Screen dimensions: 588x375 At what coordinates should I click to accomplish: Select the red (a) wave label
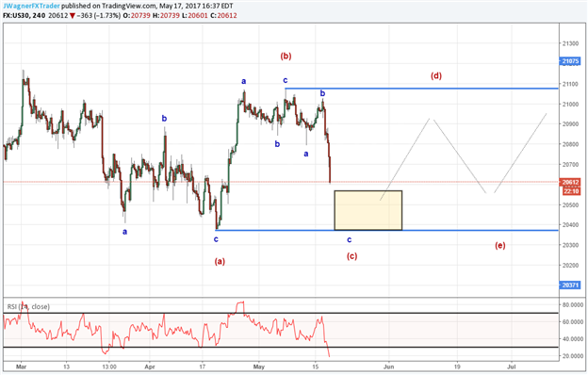click(220, 261)
